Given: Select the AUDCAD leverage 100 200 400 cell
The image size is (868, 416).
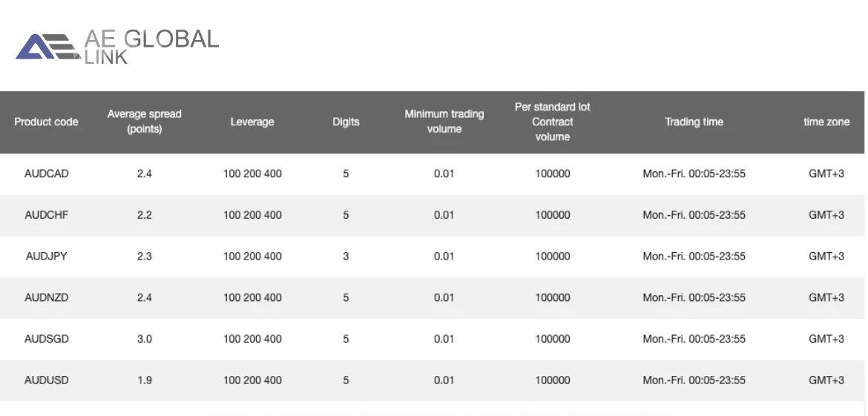Looking at the screenshot, I should point(252,174).
